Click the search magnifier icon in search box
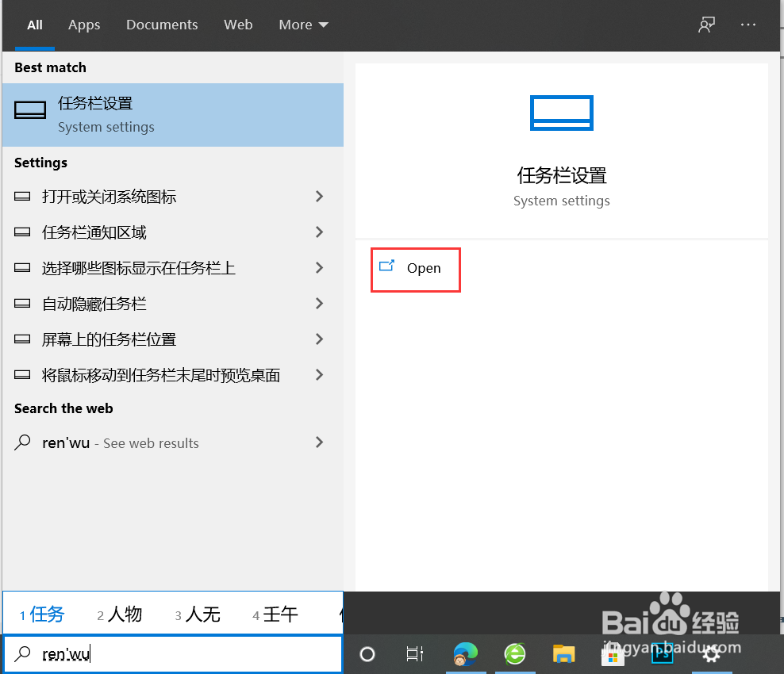The width and height of the screenshot is (784, 674). pyautogui.click(x=21, y=653)
